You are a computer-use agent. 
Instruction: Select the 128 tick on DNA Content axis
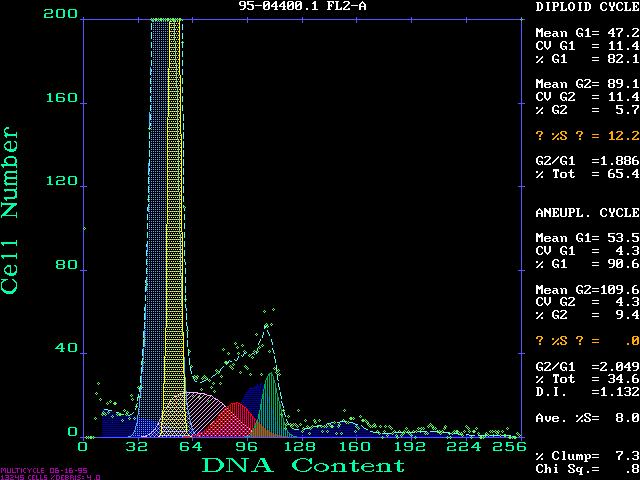(300, 447)
